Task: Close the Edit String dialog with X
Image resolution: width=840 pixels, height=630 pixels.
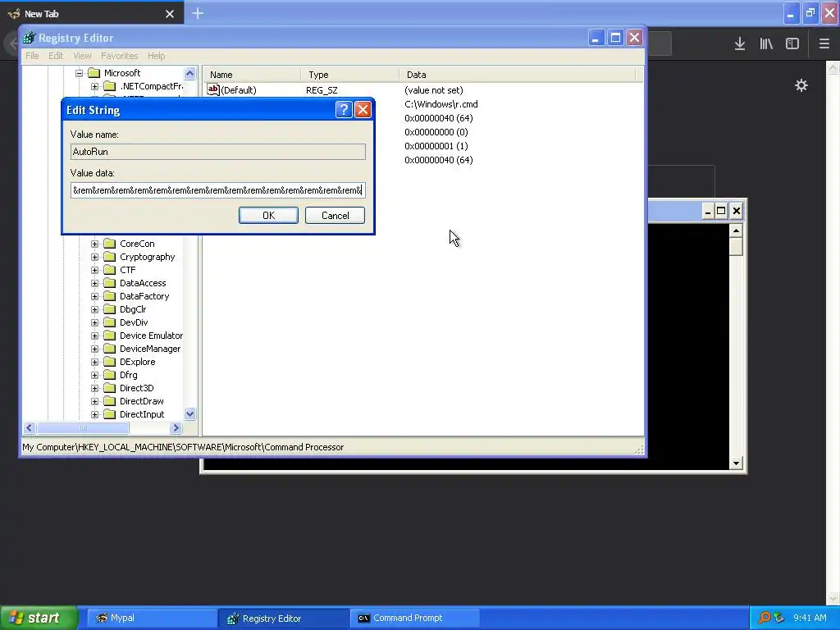Action: click(363, 110)
